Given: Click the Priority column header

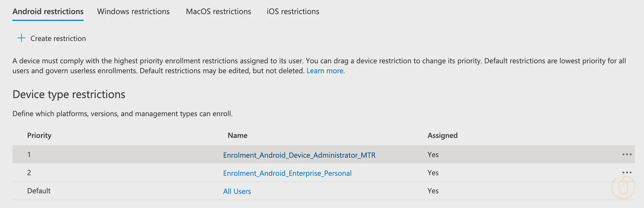Looking at the screenshot, I should [39, 135].
